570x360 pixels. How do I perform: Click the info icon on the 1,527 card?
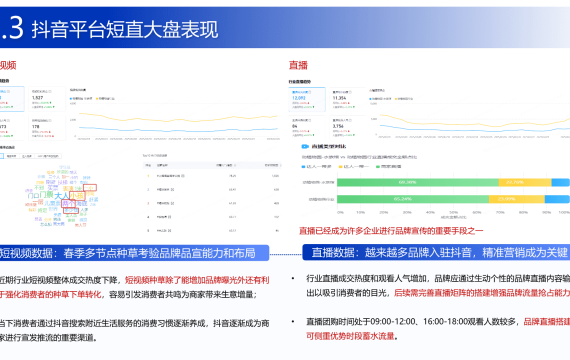[x=50, y=91]
